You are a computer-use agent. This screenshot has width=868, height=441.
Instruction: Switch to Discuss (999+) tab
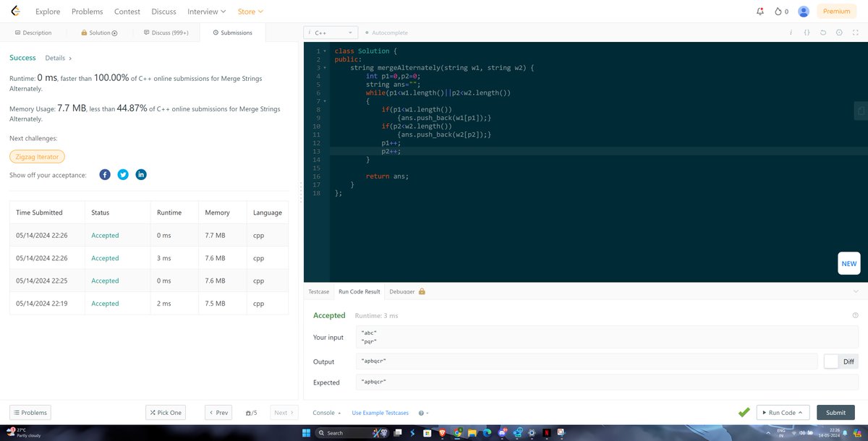click(166, 33)
